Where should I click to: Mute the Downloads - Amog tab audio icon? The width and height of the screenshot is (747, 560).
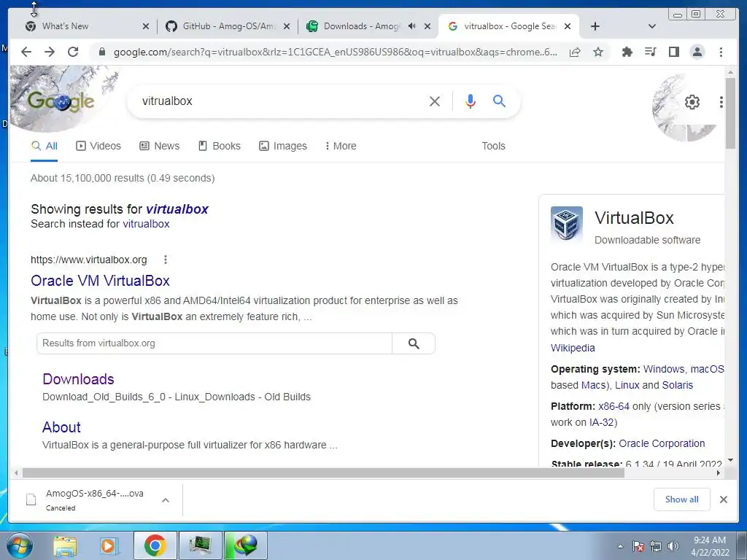[x=412, y=26]
